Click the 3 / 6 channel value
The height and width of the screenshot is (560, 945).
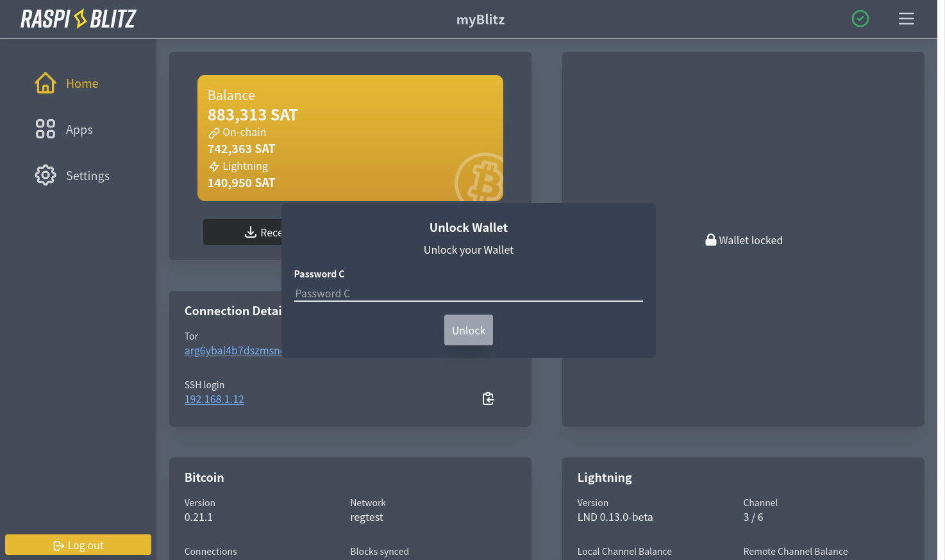click(753, 517)
